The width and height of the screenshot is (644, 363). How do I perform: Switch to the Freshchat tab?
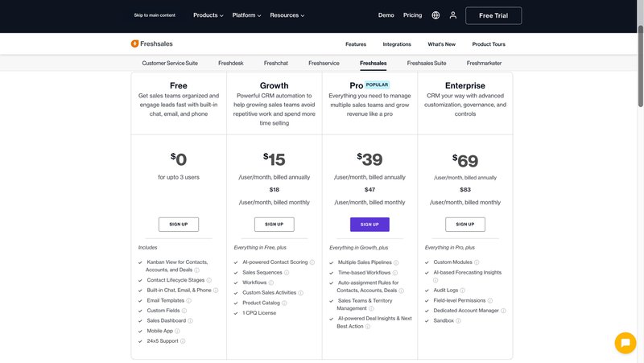pyautogui.click(x=276, y=64)
